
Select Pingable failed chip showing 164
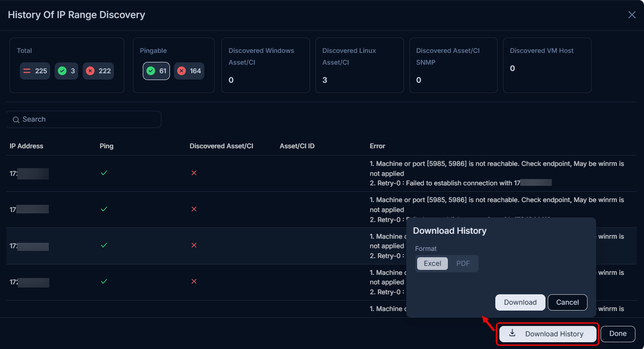click(189, 71)
